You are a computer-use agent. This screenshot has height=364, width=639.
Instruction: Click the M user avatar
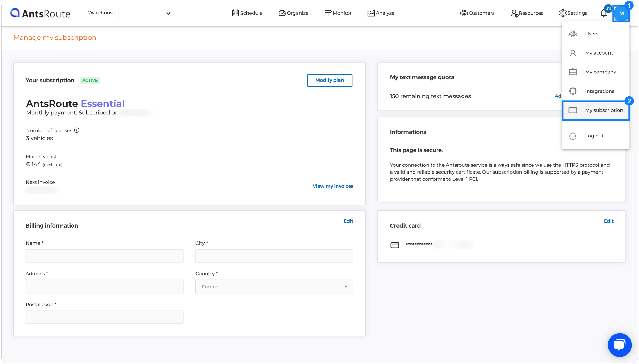point(621,13)
